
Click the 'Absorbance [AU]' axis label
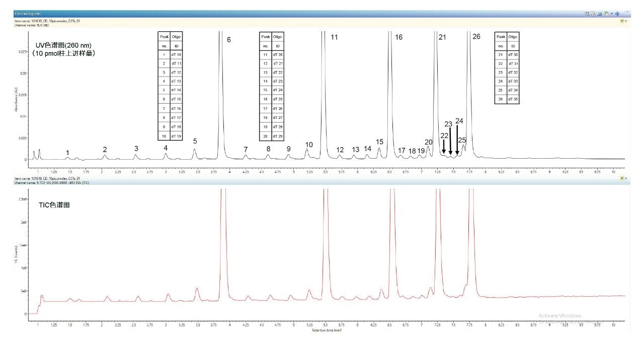pos(16,100)
